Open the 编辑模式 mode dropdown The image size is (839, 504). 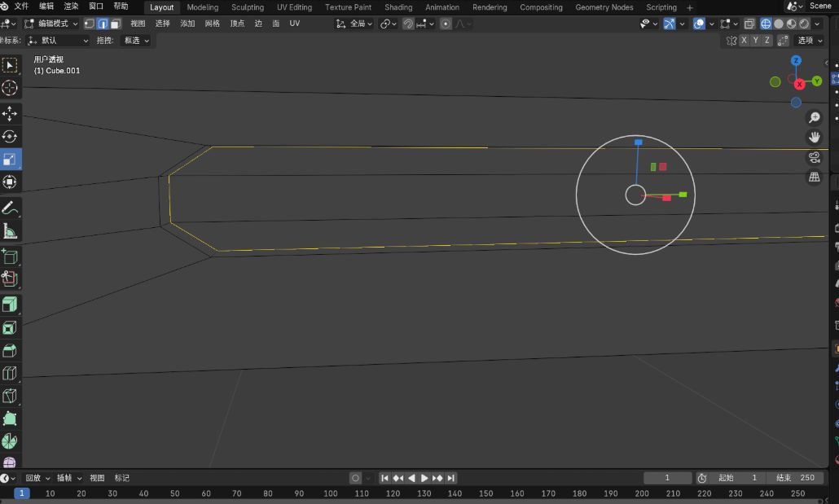[x=51, y=24]
